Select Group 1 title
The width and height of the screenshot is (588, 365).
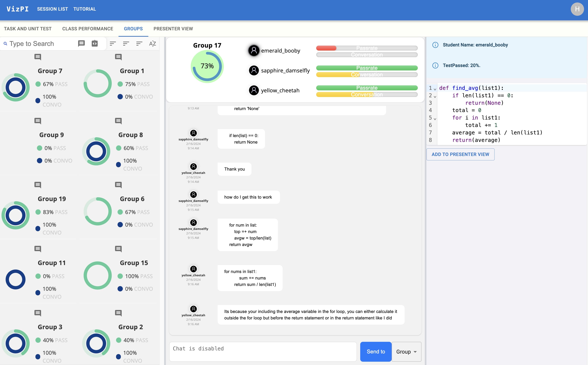[x=132, y=71]
